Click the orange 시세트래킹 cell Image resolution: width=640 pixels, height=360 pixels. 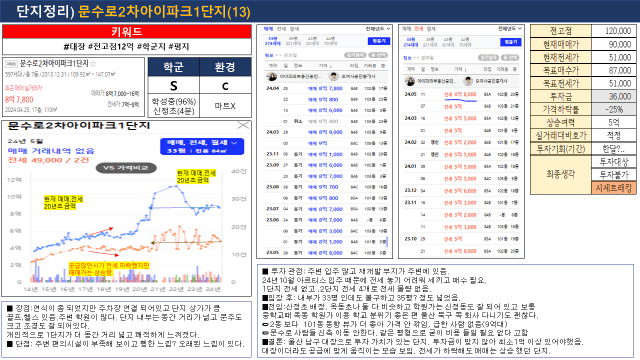click(x=613, y=188)
